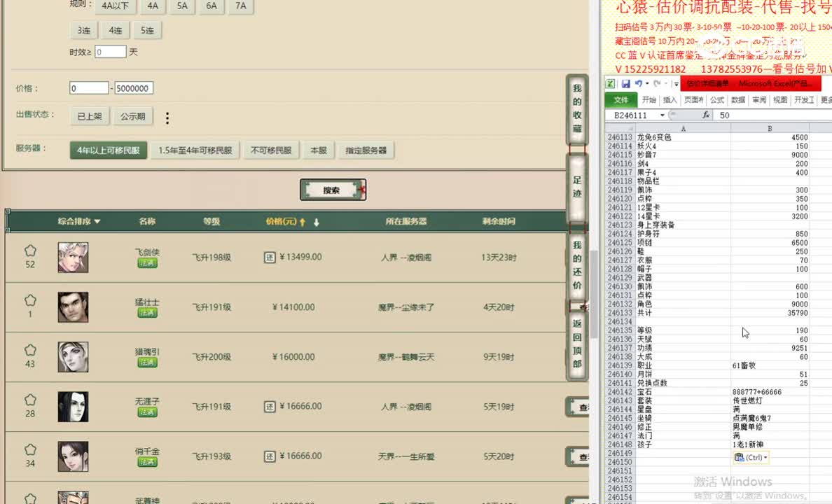This screenshot has width=832, height=504.
Task: Switch to the Excel 公式 tab
Action: coord(717,99)
